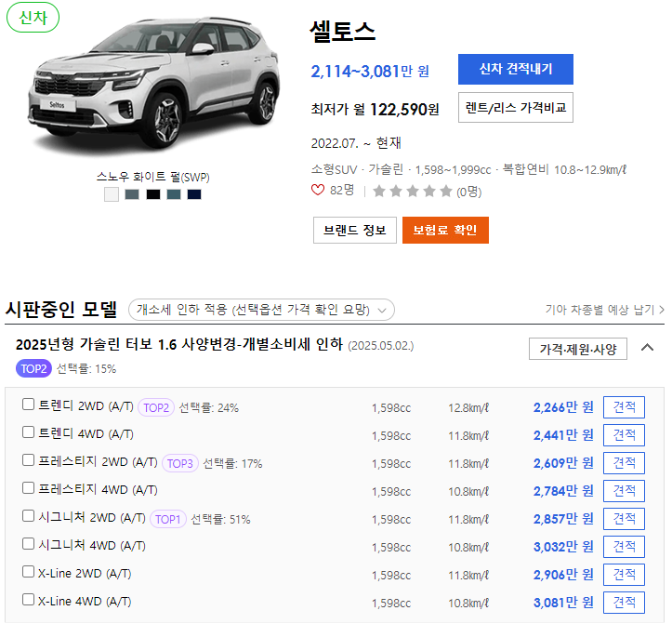Check the X-Line 2WD (A/T) checkbox
The width and height of the screenshot is (672, 624).
pos(28,572)
